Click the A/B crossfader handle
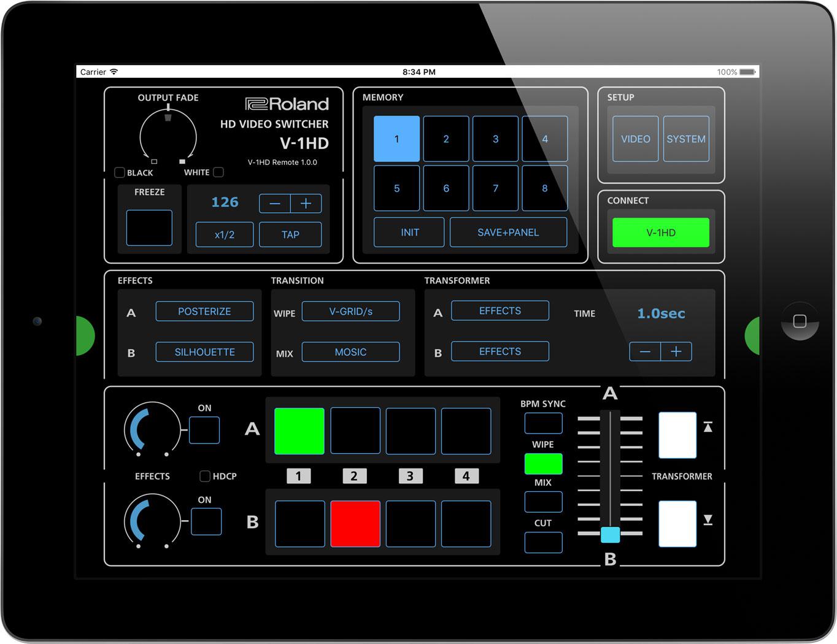Image resolution: width=837 pixels, height=644 pixels. pos(610,535)
